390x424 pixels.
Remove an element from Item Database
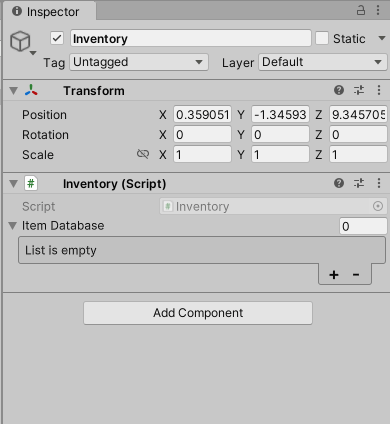(356, 275)
